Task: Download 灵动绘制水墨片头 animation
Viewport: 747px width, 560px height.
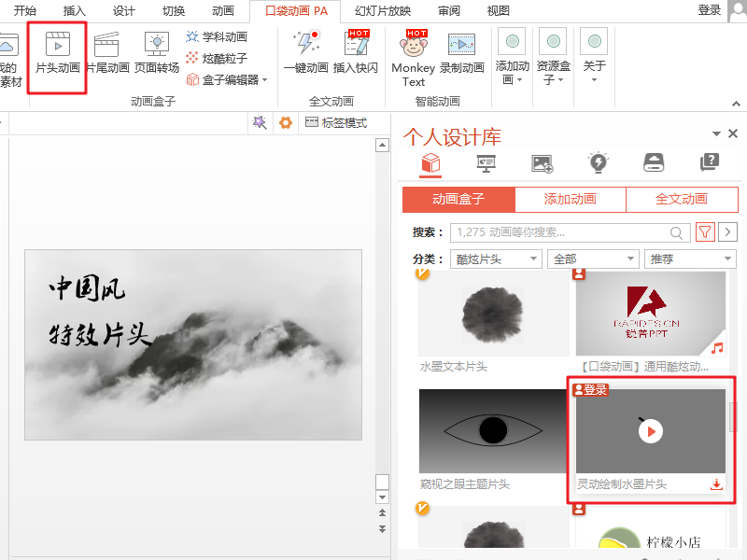Action: (716, 484)
